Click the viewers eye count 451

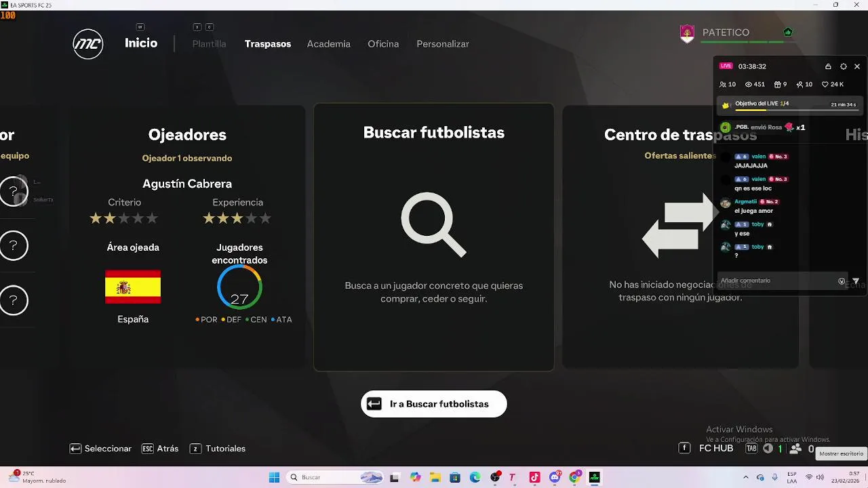click(x=755, y=85)
